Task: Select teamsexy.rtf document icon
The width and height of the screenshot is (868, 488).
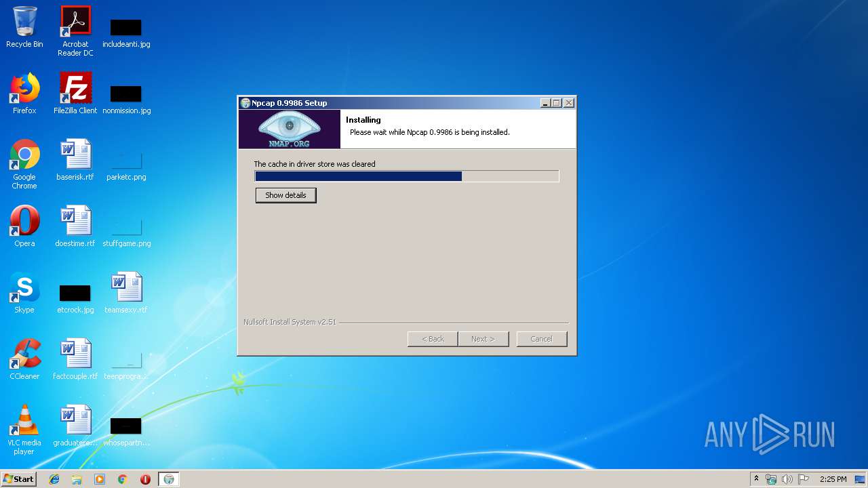Action: click(126, 293)
